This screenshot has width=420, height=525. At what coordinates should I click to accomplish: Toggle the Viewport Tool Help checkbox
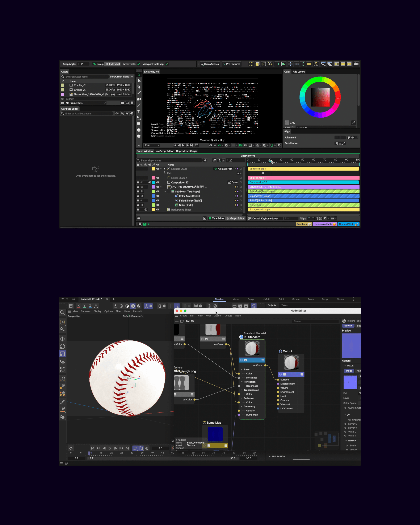(167, 64)
